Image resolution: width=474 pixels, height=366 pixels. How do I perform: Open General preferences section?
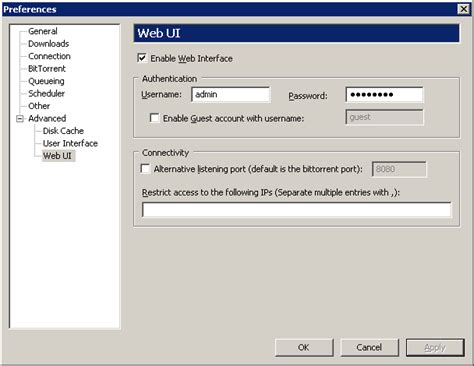pos(43,31)
